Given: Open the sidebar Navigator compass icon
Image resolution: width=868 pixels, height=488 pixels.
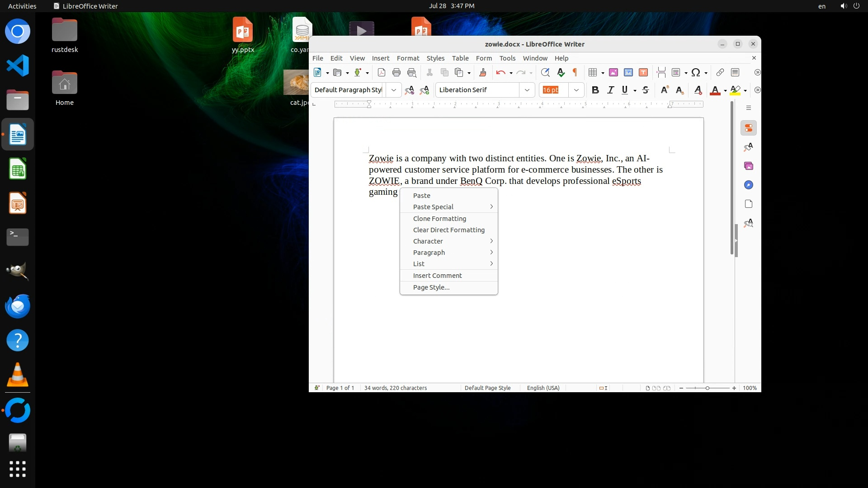Looking at the screenshot, I should pyautogui.click(x=749, y=185).
